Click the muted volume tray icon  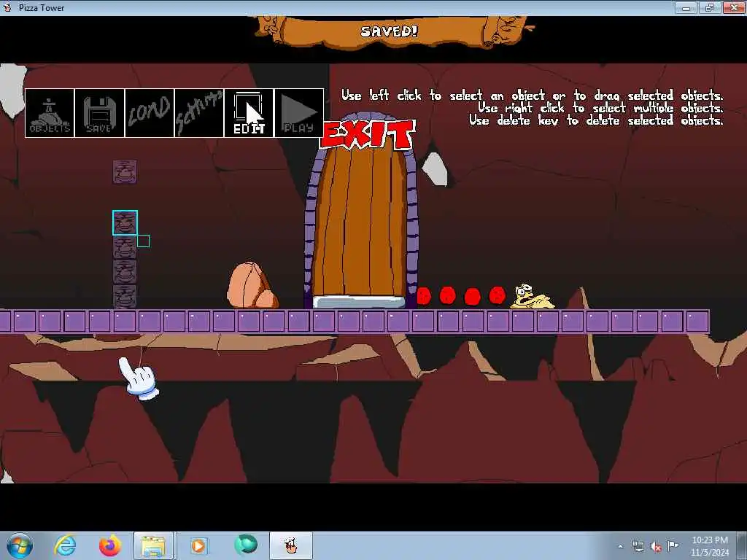[x=656, y=546]
